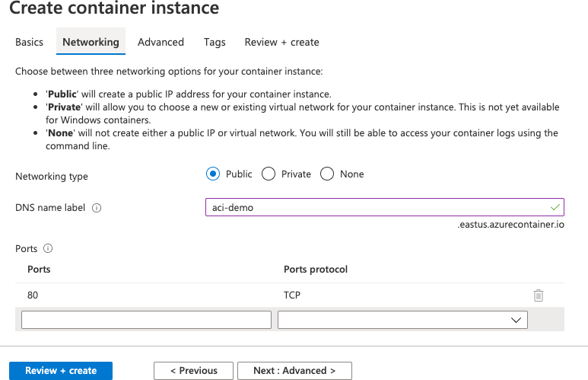Go to the Tags tab
Viewport: 588px width, 380px height.
[215, 42]
